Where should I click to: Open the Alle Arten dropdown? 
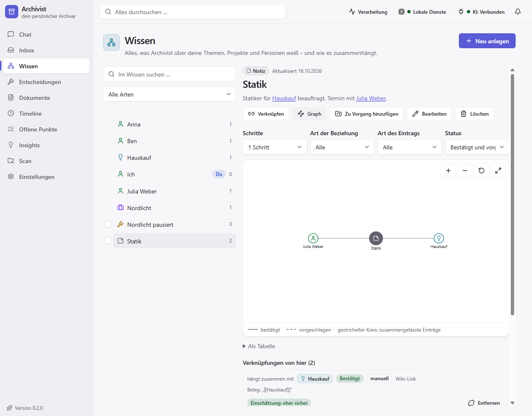click(170, 94)
